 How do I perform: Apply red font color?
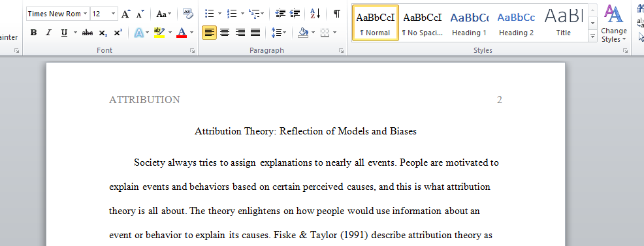click(182, 33)
